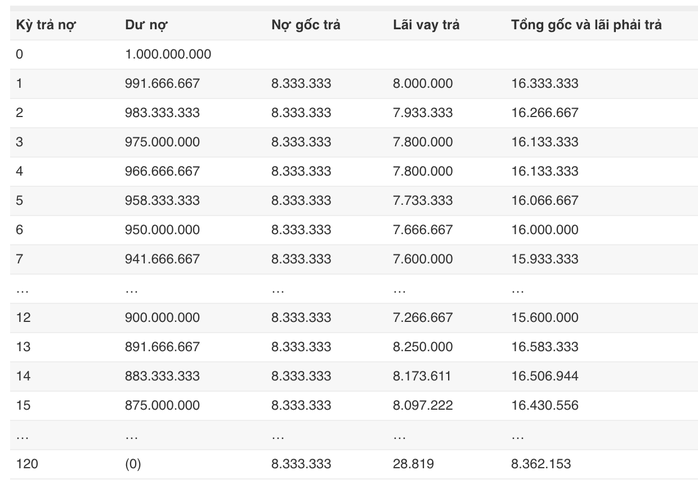Click the 966.666.667 balance cell
Viewport: 698px width, 484px height.
click(162, 171)
